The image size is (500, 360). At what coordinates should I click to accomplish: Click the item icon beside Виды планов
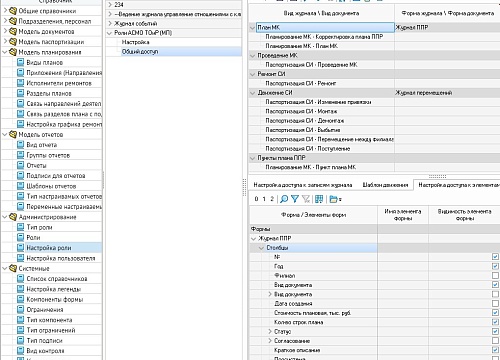pos(21,62)
